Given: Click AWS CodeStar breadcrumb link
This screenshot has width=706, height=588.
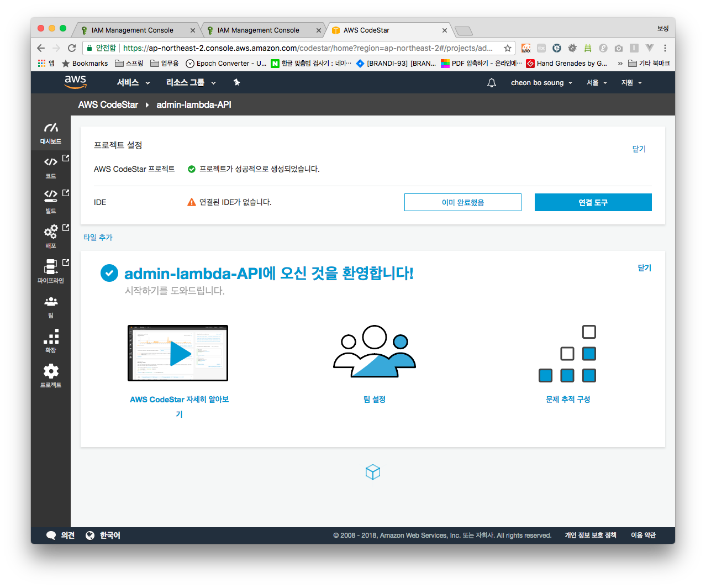Looking at the screenshot, I should 108,105.
